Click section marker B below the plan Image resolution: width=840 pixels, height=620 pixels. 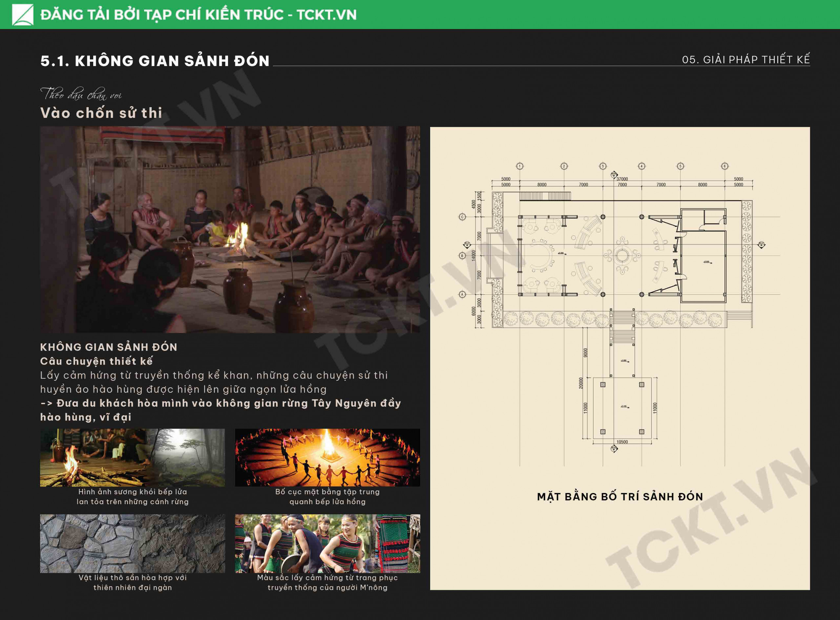pos(614,448)
